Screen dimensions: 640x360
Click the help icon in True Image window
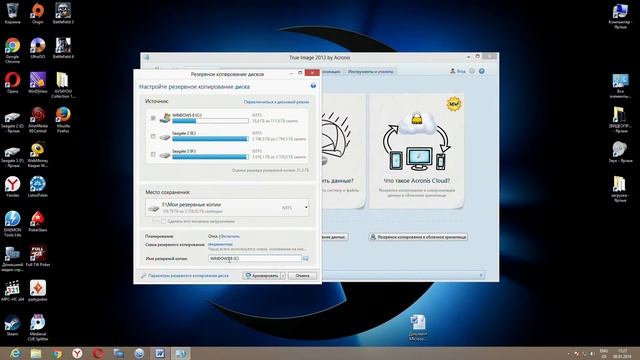pyautogui.click(x=482, y=71)
